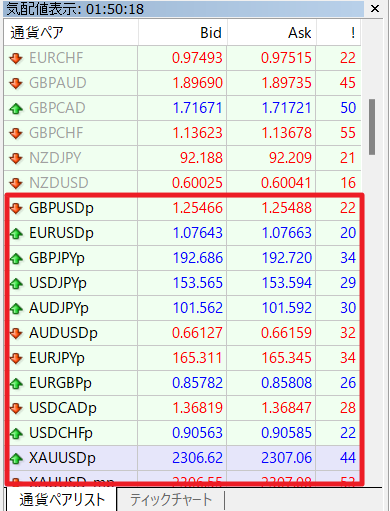Open the 通貨ペアリスト tab
The image size is (390, 511).
pos(61,499)
